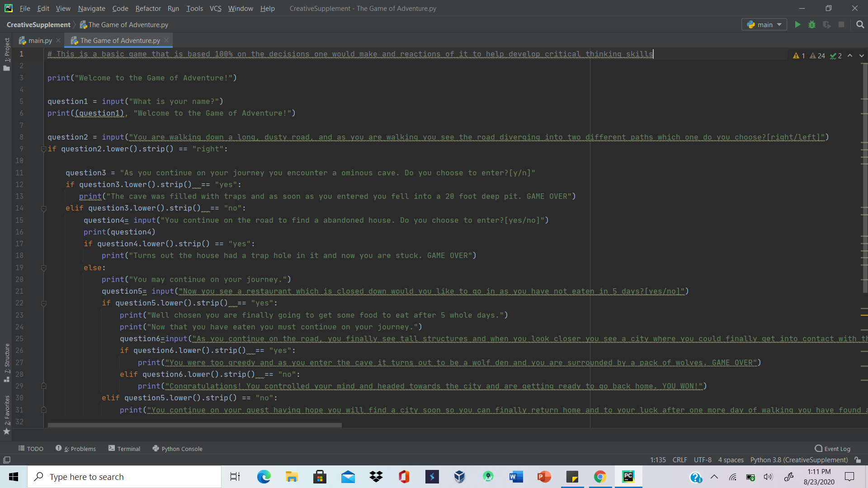Toggle read-only lock icon in status bar
The width and height of the screenshot is (868, 488).
[858, 460]
